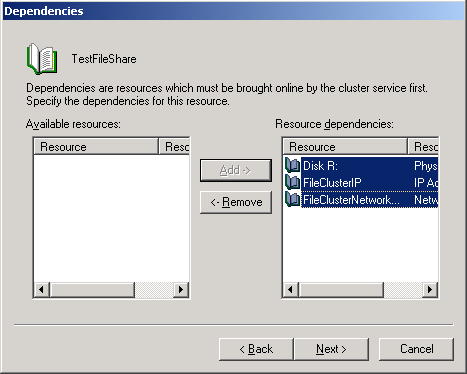
Task: Select the Disk R: dependency row
Action: pyautogui.click(x=361, y=165)
